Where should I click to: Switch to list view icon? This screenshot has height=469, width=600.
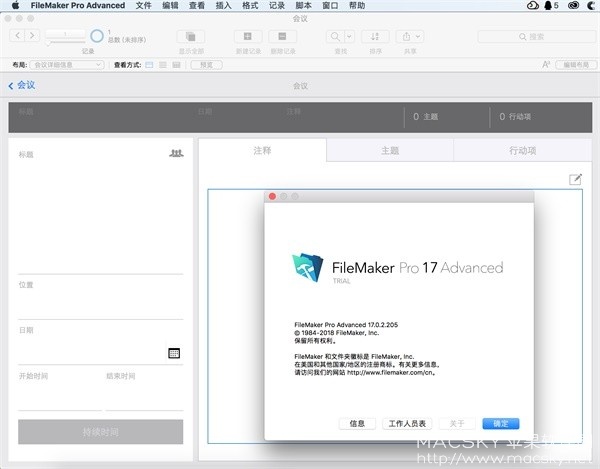coord(163,65)
